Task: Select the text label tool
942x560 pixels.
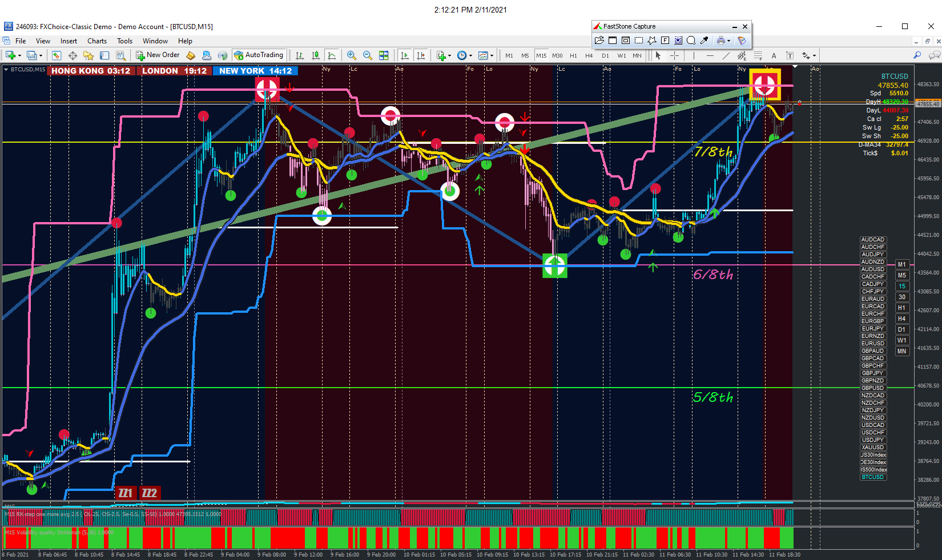Action: [x=790, y=55]
